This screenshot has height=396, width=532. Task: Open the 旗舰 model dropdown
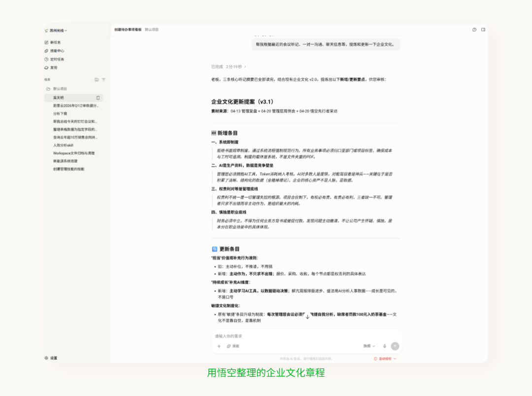click(369, 346)
